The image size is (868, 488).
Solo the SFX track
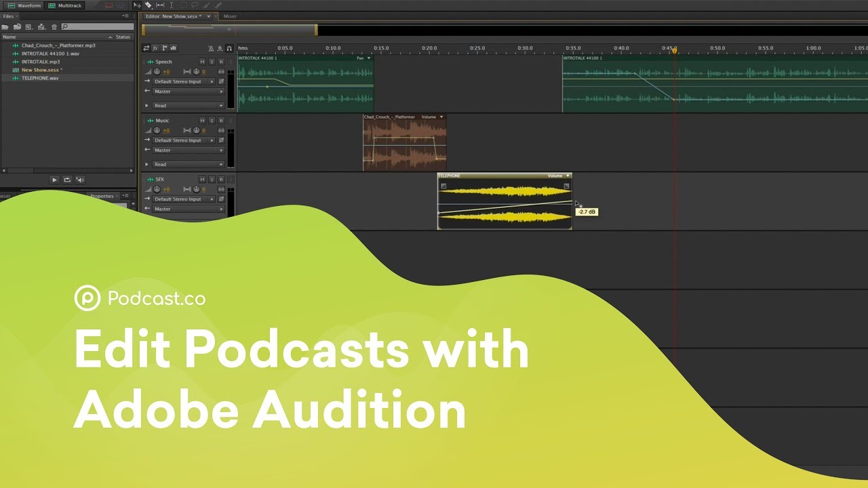point(212,180)
